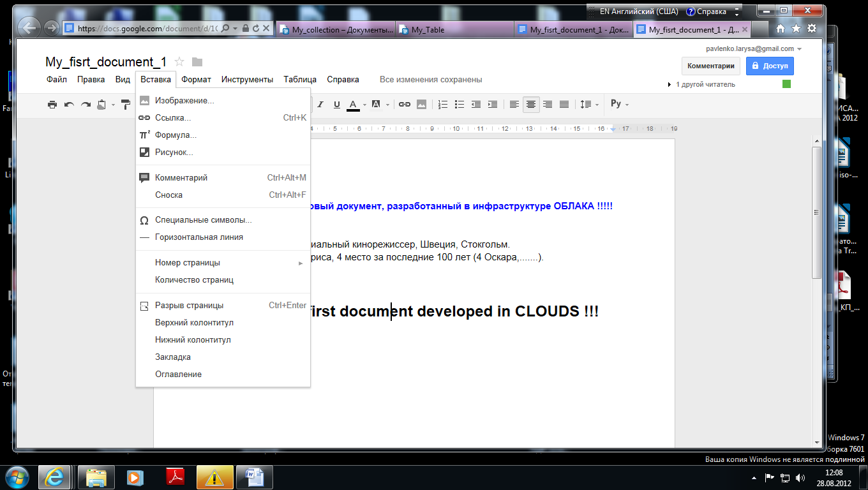Click the Print icon in the toolbar
Screen dimensions: 868x490
[x=52, y=104]
